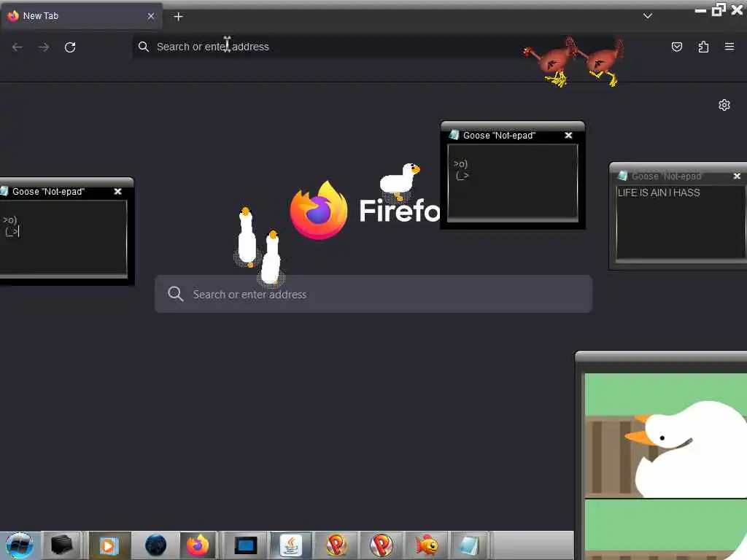Click "LIFE IS AIN I HASS" text
The image size is (747, 560).
[x=659, y=192]
